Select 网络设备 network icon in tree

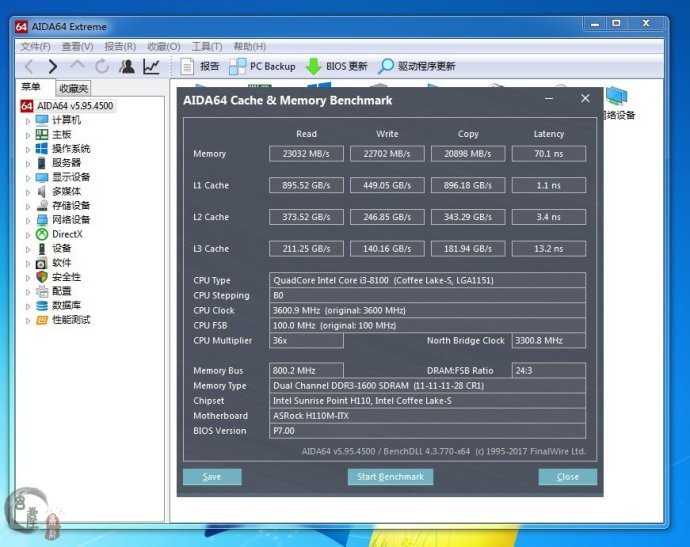coord(42,220)
